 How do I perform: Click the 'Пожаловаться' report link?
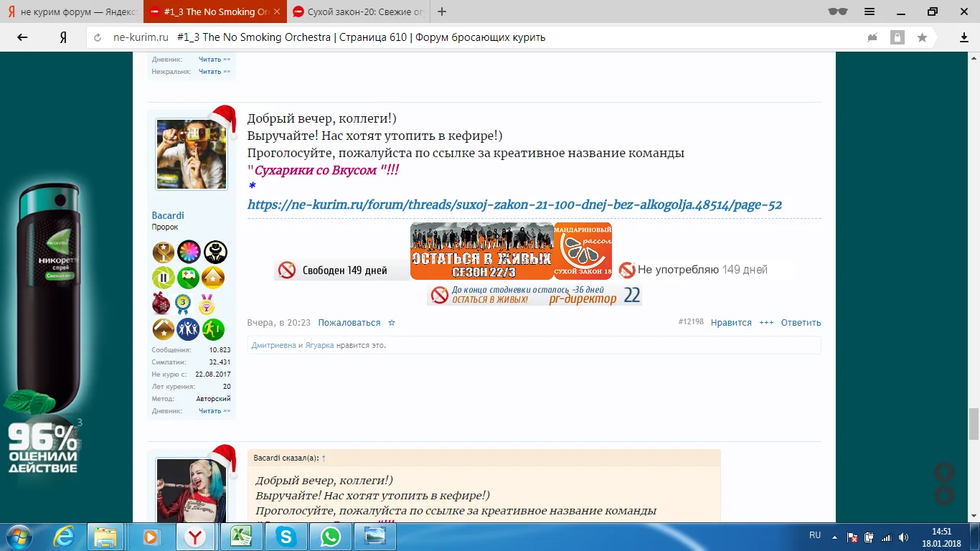click(349, 323)
